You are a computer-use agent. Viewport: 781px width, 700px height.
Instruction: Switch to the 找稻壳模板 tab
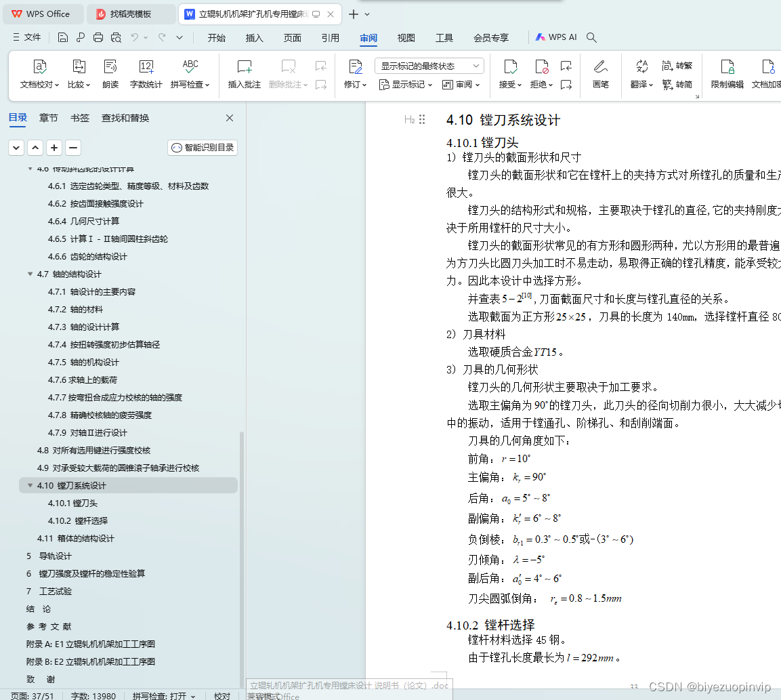click(x=131, y=14)
